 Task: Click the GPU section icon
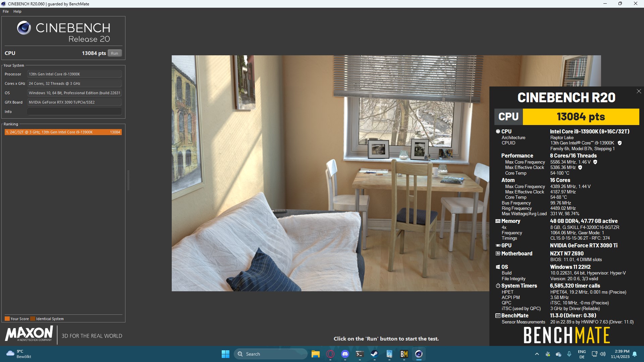pos(498,245)
